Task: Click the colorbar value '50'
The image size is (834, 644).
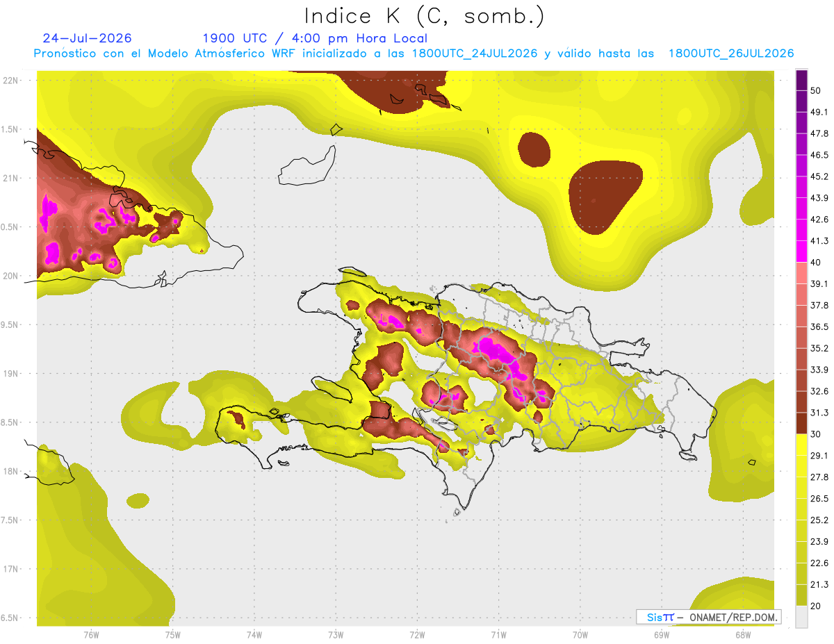Action: (816, 90)
